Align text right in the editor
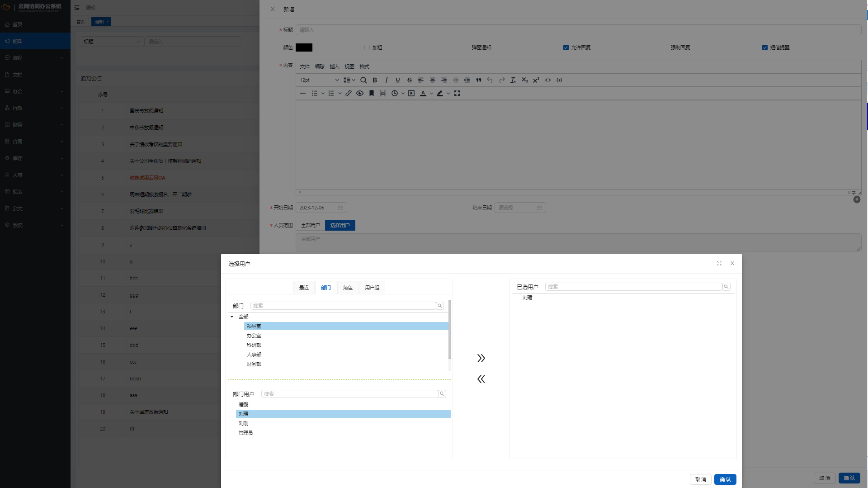868x488 pixels. 444,80
